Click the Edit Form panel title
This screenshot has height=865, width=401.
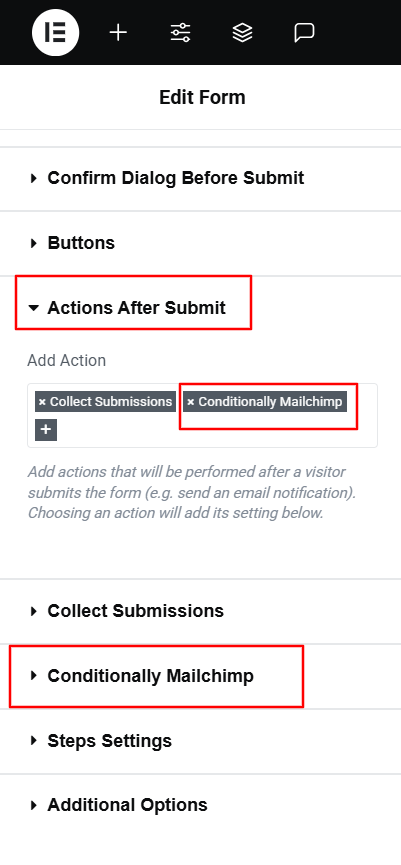202,97
